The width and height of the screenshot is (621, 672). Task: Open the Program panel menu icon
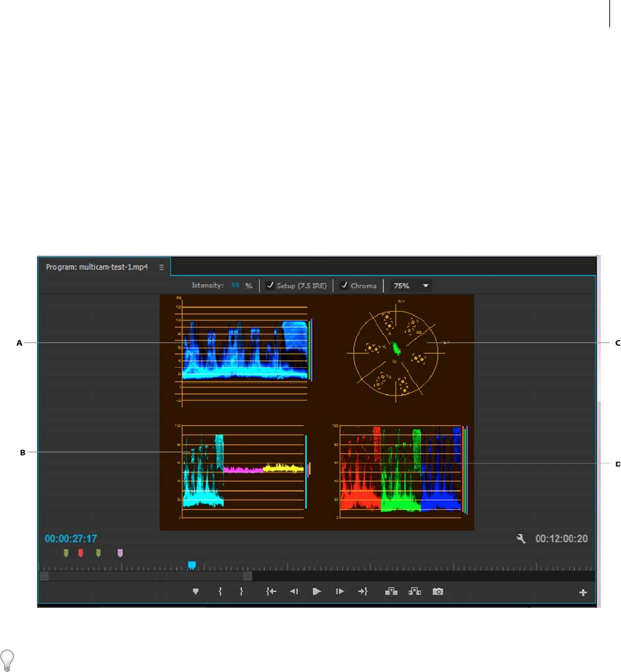point(161,267)
